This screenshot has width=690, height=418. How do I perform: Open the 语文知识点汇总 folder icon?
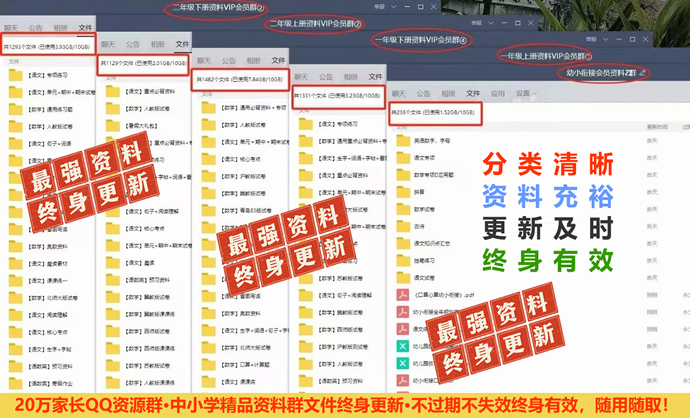pos(403,244)
